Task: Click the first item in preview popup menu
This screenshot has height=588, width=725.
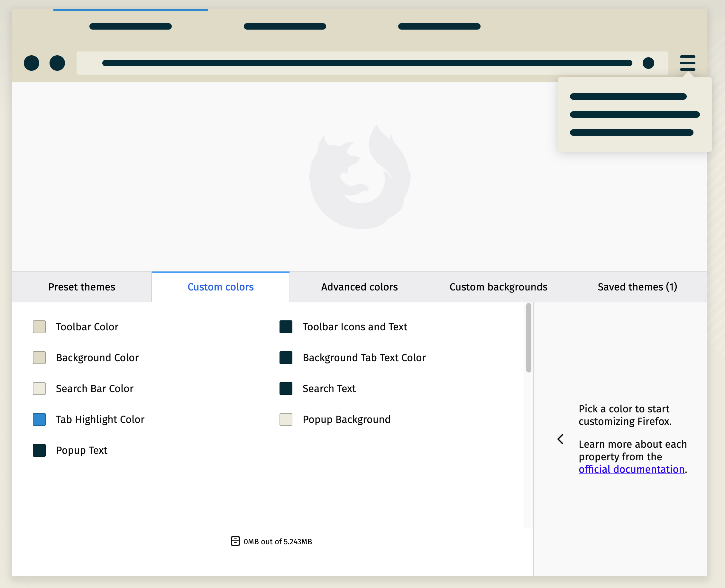Action: 628,96
